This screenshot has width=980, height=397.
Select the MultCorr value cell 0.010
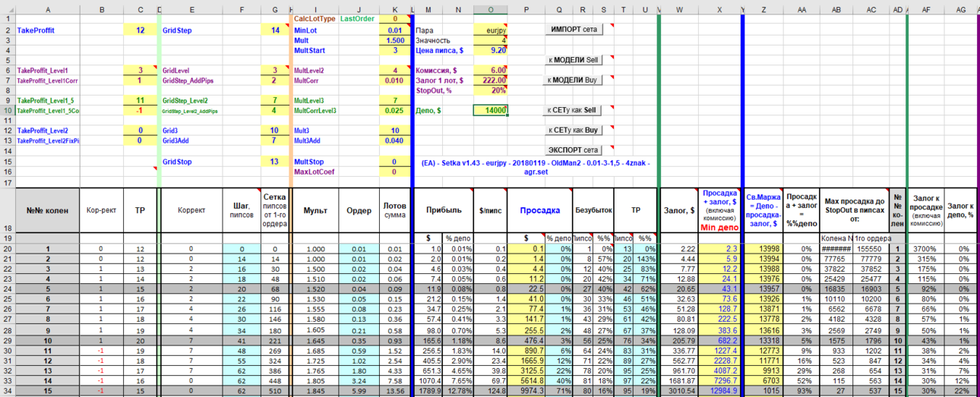tap(395, 80)
